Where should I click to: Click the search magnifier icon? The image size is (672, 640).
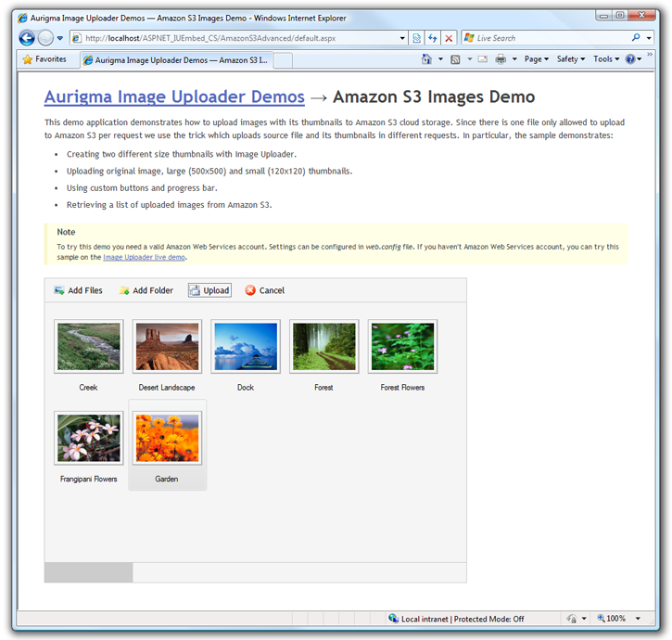point(636,38)
